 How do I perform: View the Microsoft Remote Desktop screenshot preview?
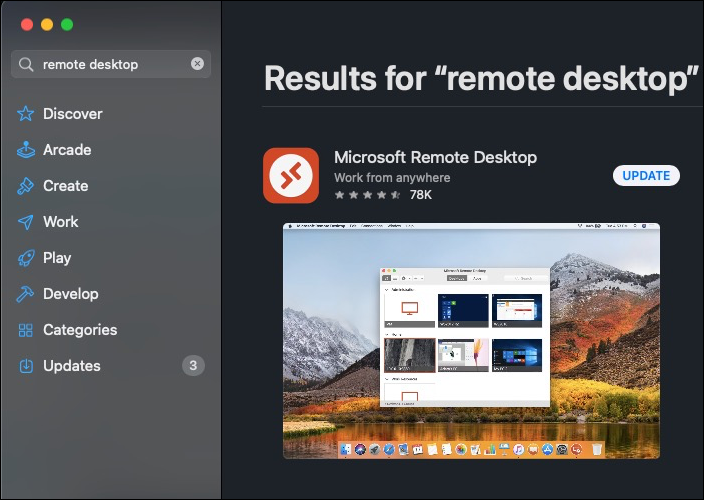point(471,340)
